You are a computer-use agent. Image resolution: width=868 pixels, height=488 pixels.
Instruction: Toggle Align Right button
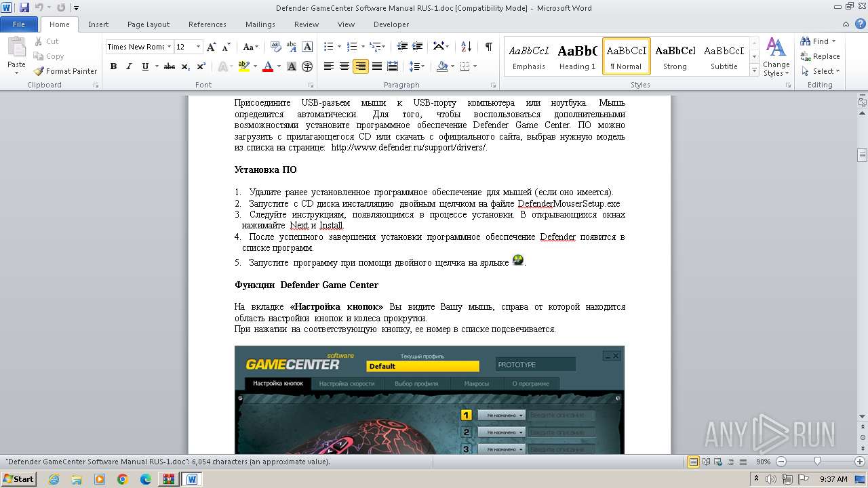click(x=360, y=66)
